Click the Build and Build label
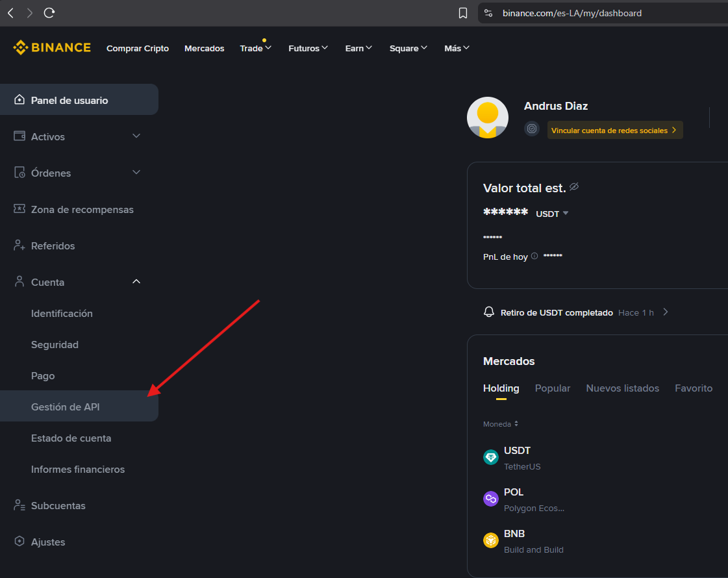Screen dimensions: 728x578 coord(533,549)
